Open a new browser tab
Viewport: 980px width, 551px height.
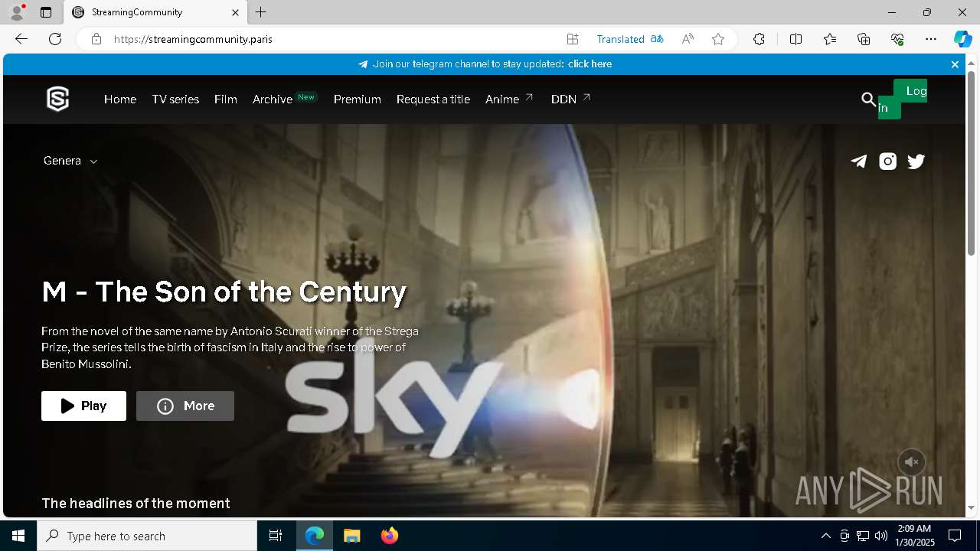click(x=261, y=12)
